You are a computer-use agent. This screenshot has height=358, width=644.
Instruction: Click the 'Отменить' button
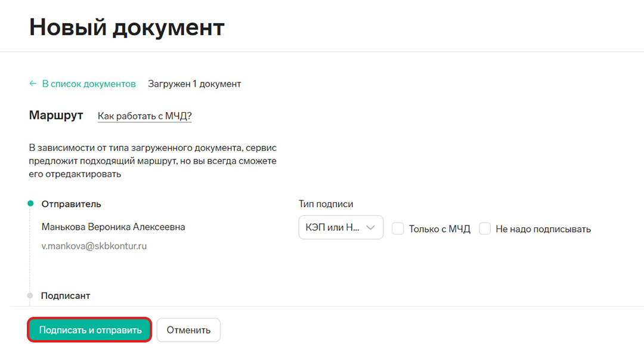click(x=188, y=329)
